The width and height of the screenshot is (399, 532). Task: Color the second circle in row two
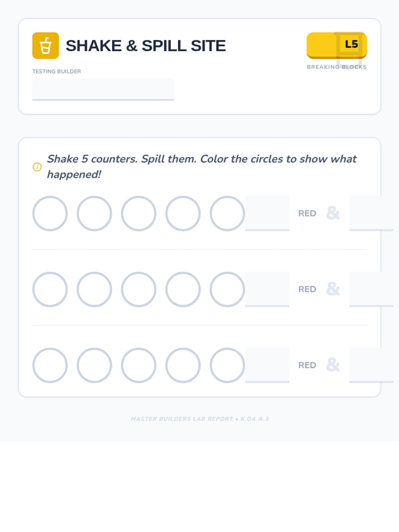tap(94, 289)
